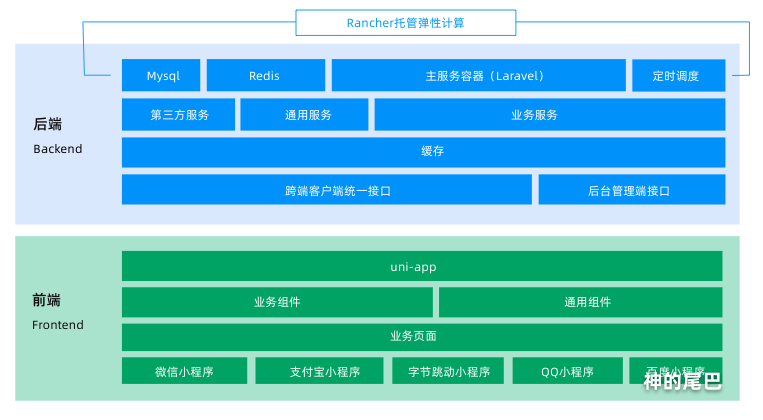Click the 业务组件 block
This screenshot has width=763, height=420.
[277, 302]
